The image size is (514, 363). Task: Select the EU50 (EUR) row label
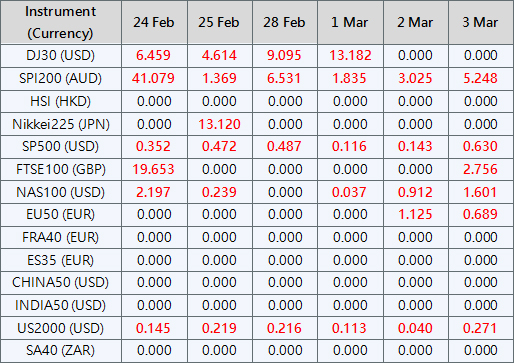(61, 214)
